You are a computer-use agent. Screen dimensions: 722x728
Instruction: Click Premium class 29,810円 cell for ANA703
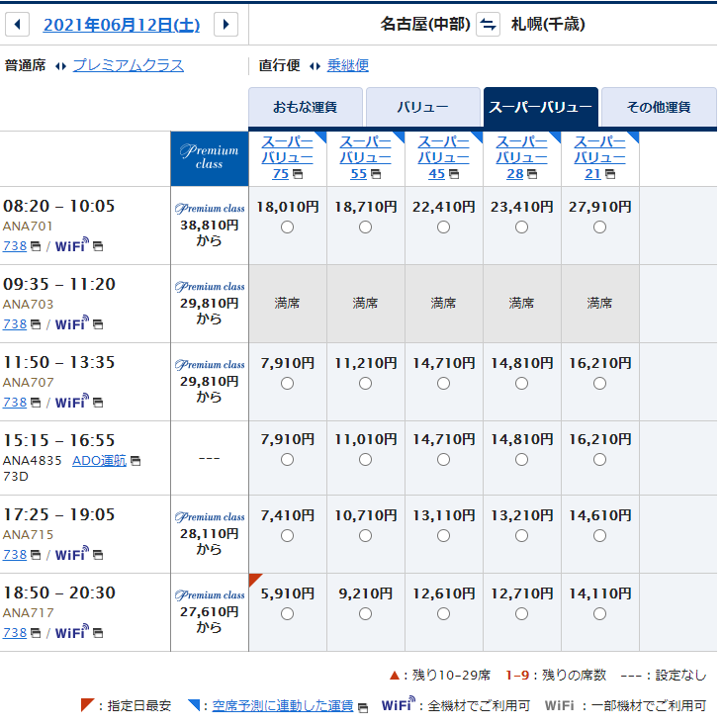[210, 304]
